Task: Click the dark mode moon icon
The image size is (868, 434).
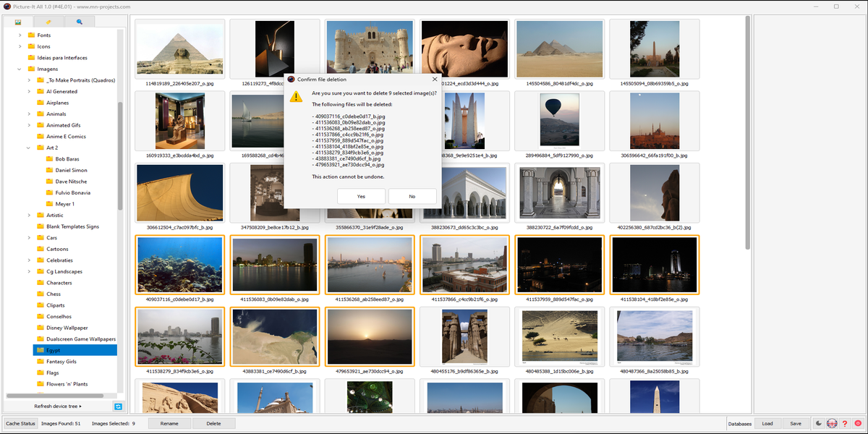Action: pyautogui.click(x=817, y=423)
